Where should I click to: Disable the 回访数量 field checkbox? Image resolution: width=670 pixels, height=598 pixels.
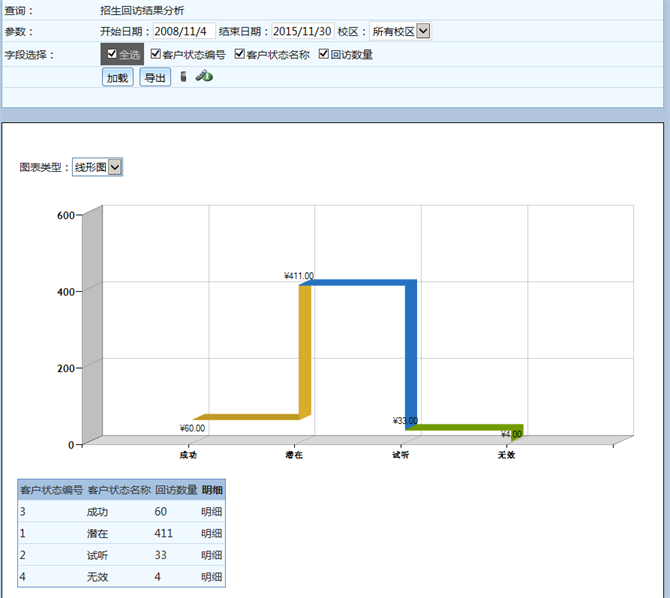[324, 54]
